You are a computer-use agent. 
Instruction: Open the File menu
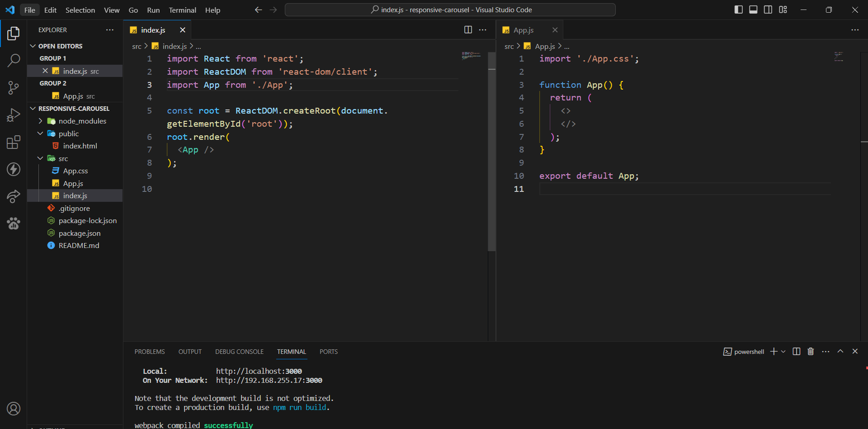(x=29, y=10)
